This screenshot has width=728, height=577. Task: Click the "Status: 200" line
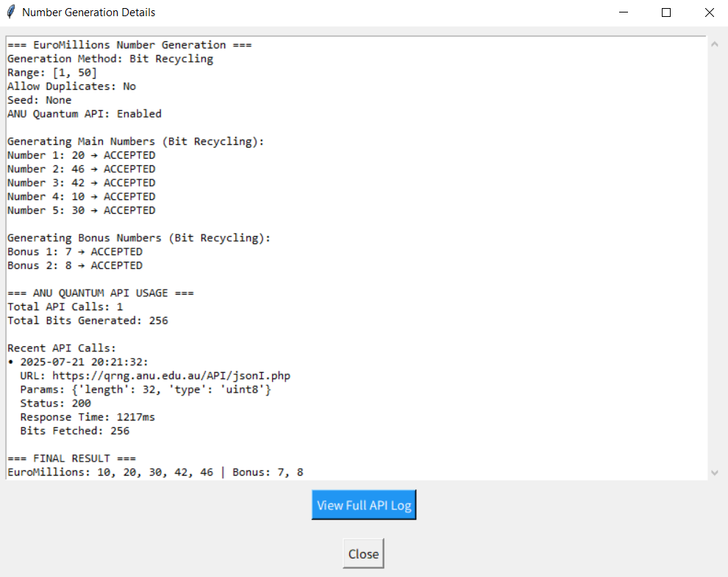pyautogui.click(x=55, y=404)
